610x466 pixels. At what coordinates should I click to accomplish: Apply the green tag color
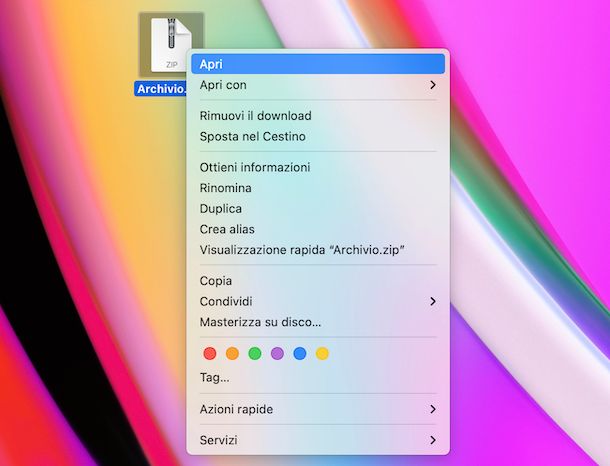[x=255, y=354]
